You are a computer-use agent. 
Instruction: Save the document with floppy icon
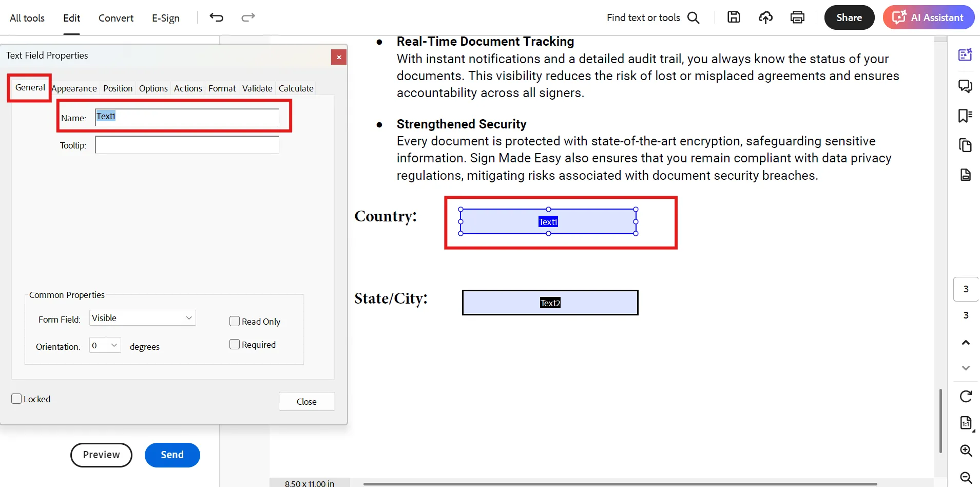(x=734, y=17)
